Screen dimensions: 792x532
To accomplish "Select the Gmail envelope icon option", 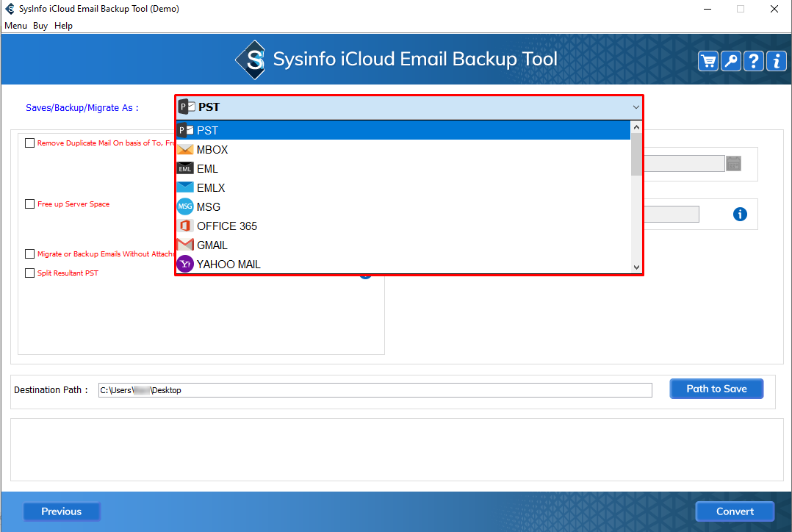I will point(185,245).
